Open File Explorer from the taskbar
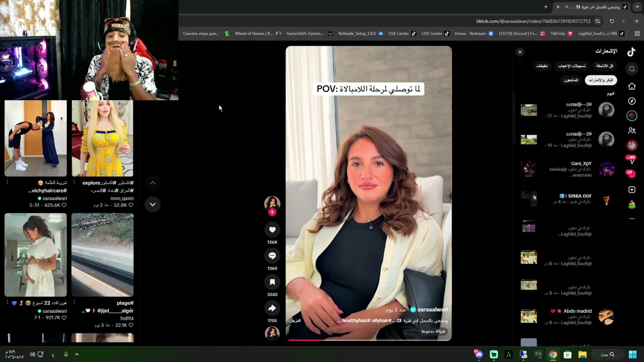644x362 pixels. point(582,354)
